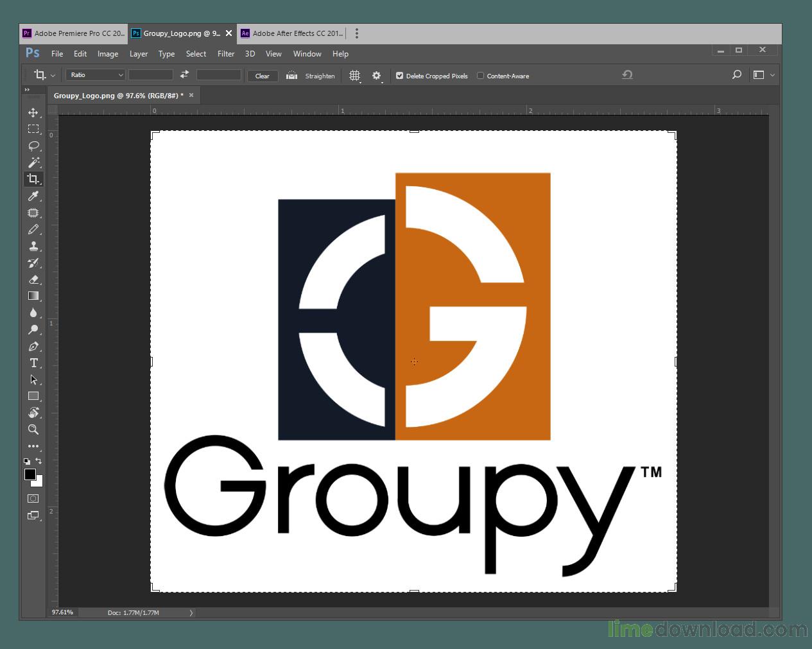Open the crop overlay grid options
812x649 pixels.
354,76
